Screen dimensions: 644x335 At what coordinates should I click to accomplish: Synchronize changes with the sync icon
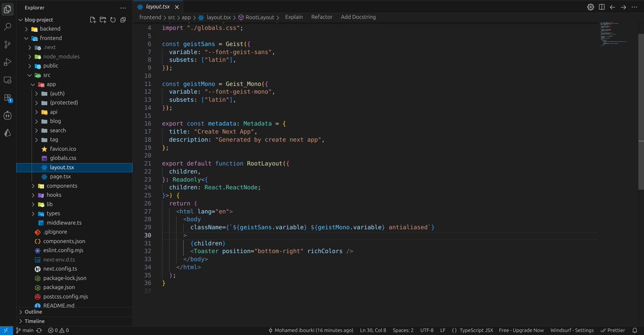pyautogui.click(x=40, y=330)
